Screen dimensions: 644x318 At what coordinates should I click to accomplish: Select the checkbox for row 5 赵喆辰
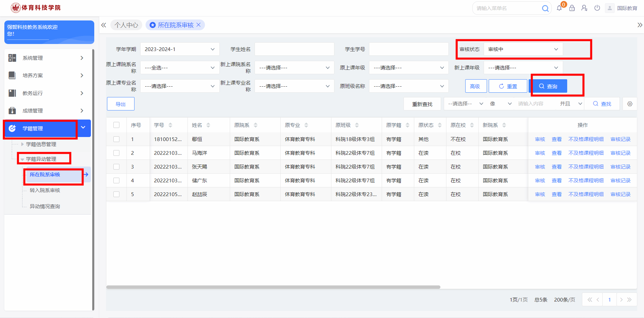(116, 194)
